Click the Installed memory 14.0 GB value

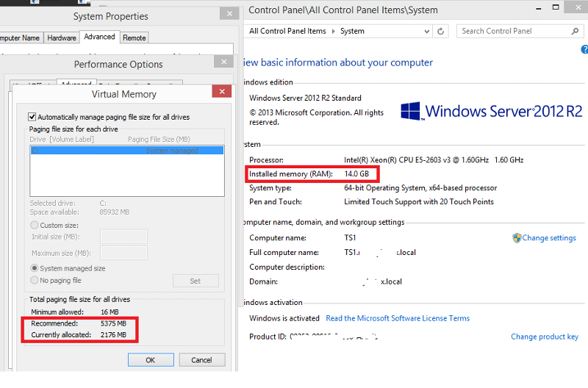pos(356,174)
